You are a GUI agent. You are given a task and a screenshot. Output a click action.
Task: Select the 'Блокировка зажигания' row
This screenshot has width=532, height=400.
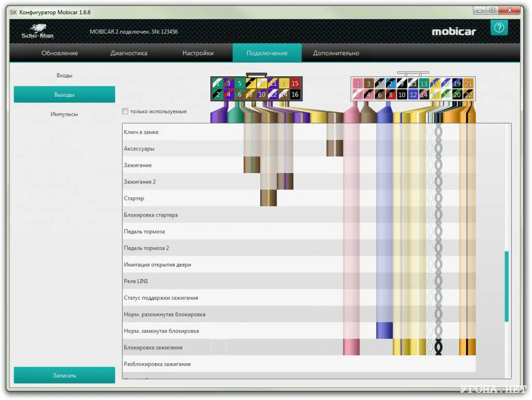299,348
